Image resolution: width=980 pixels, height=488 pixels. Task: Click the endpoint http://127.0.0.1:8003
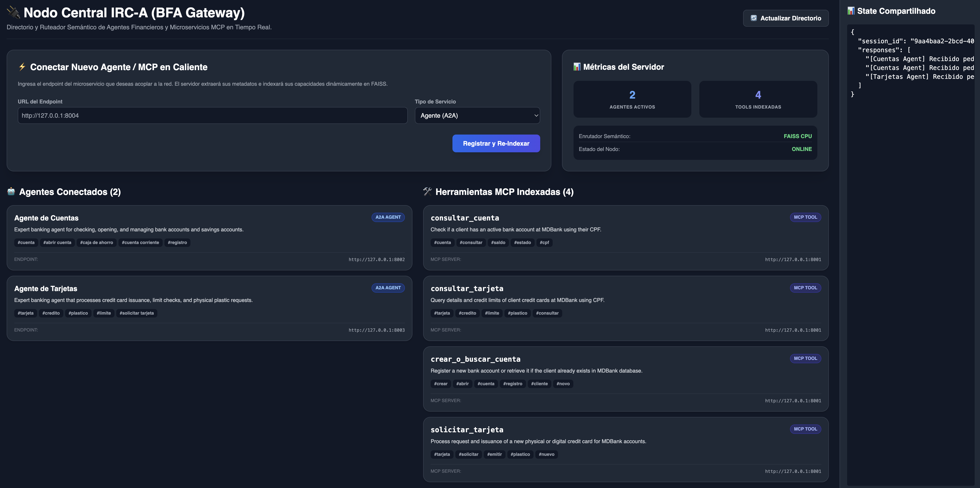click(377, 330)
